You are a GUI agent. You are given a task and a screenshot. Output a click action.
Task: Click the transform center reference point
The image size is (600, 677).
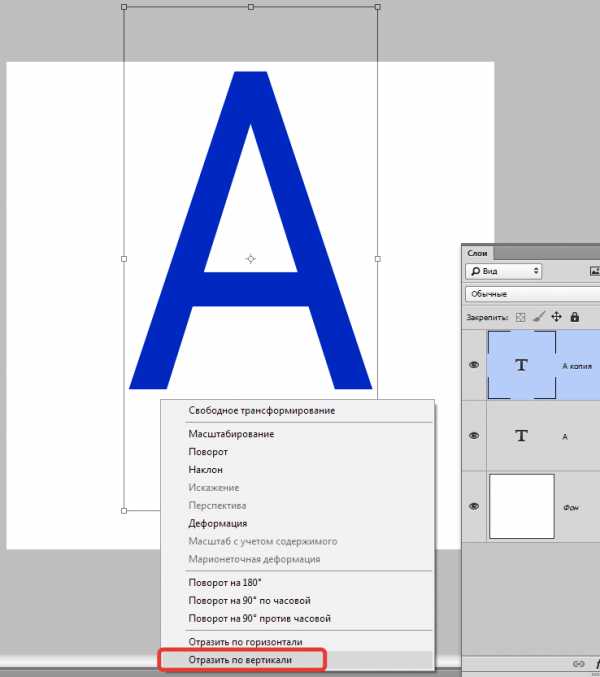tap(250, 259)
